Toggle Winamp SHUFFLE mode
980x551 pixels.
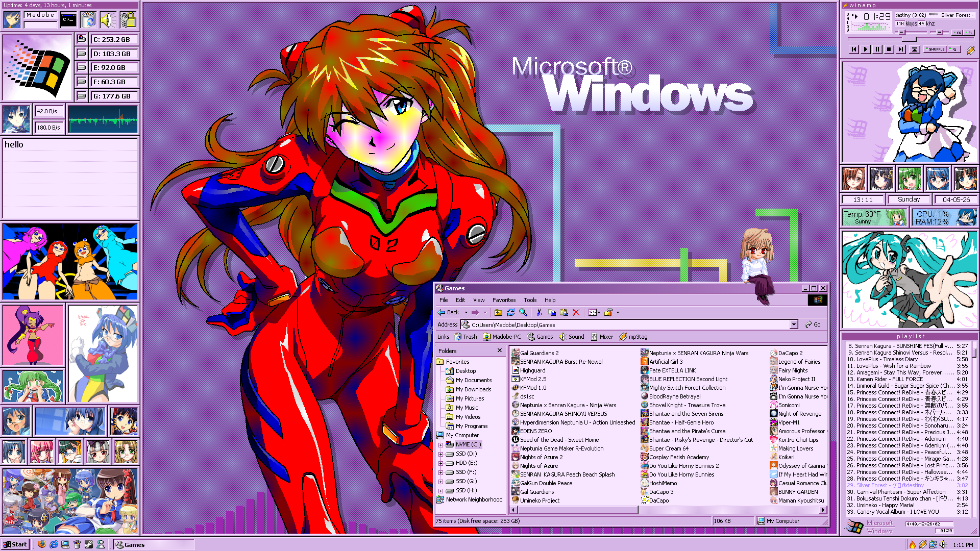(936, 49)
